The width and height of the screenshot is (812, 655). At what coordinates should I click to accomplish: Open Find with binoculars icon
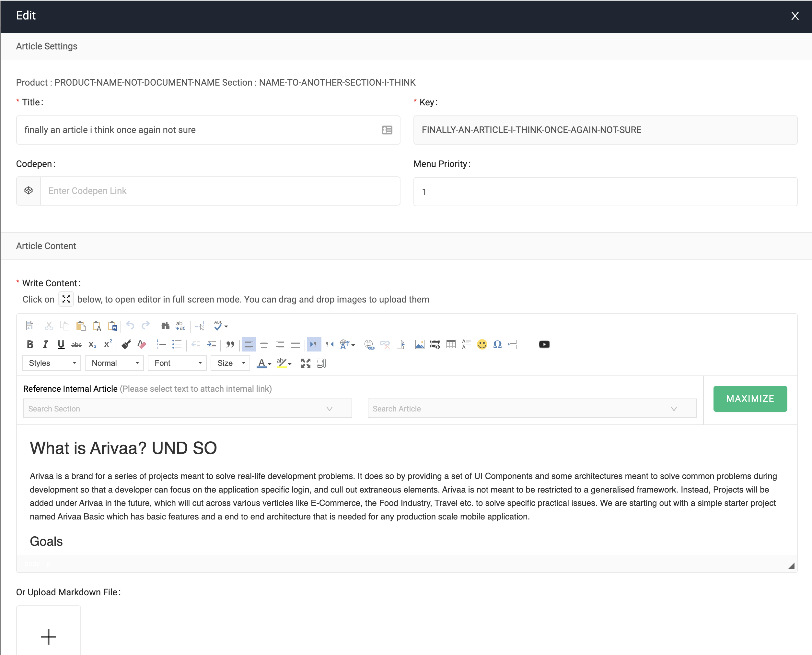tap(165, 325)
